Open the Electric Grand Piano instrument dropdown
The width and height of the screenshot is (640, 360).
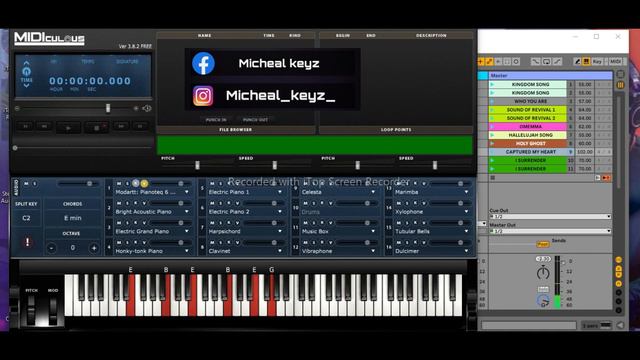click(x=187, y=231)
